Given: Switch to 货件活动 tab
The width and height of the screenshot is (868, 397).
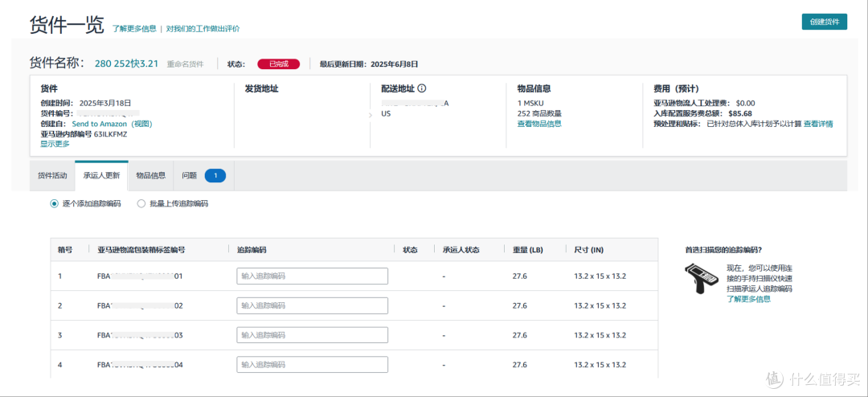Looking at the screenshot, I should pos(52,175).
